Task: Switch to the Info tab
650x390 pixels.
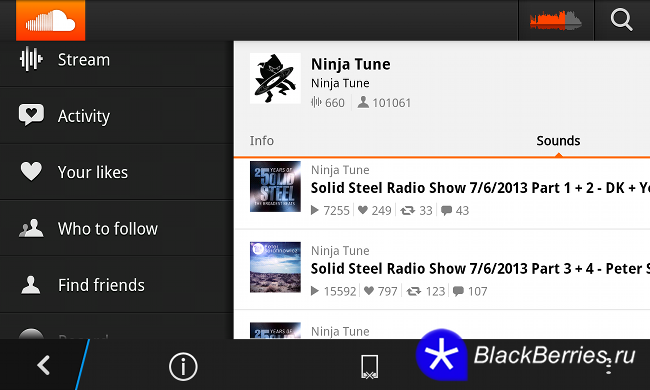Action: [x=262, y=140]
